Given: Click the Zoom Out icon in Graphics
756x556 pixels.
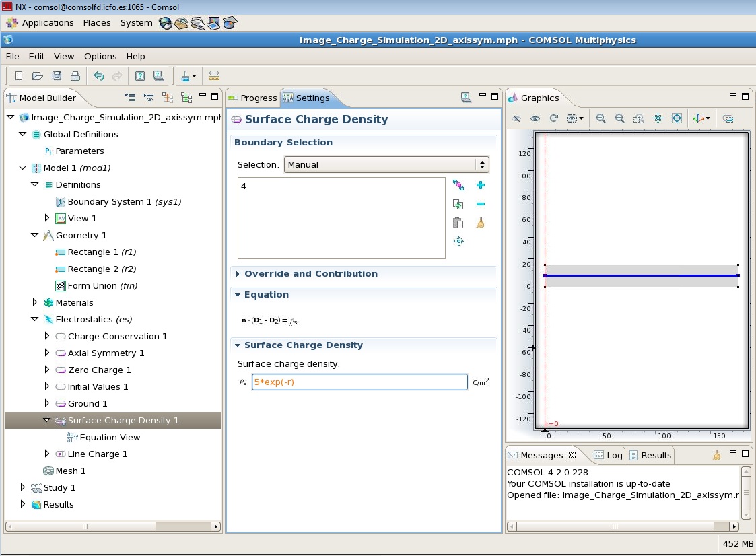Looking at the screenshot, I should (x=619, y=118).
